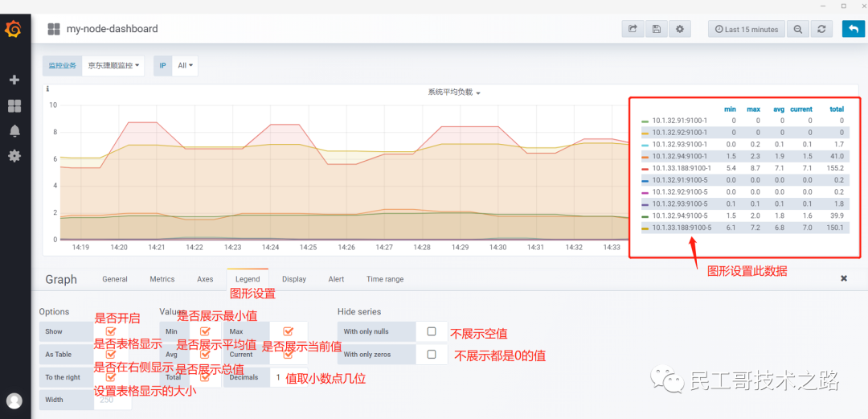Click the Create plus icon in sidebar
Viewport: 868px width, 419px height.
tap(14, 80)
